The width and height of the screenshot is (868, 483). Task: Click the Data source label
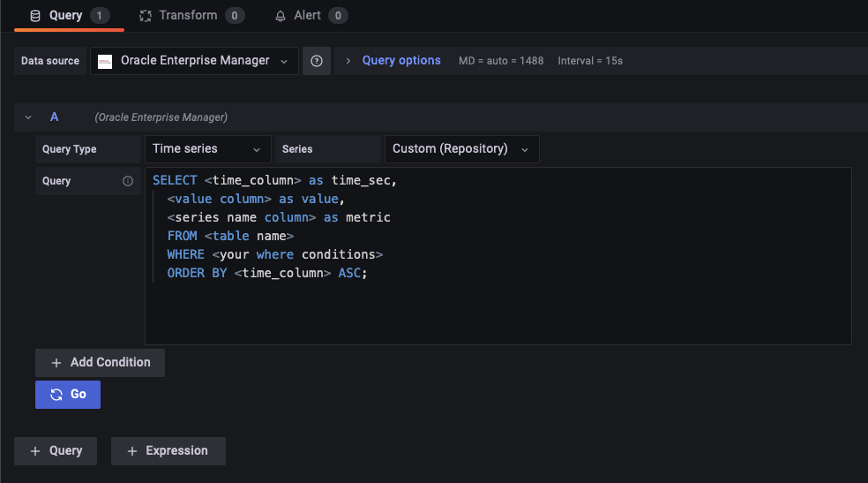point(50,61)
